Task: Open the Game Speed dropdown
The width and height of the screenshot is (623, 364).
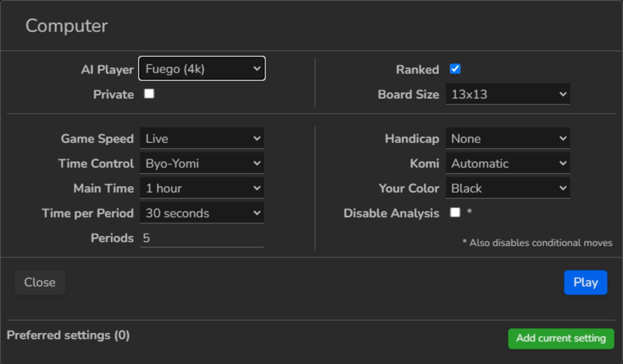Action: tap(202, 138)
